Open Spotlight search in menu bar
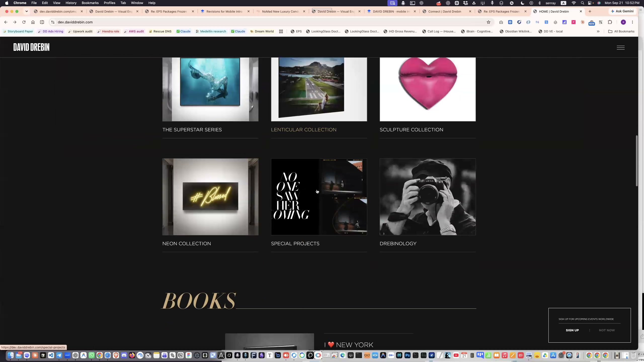644x362 pixels. [582, 3]
